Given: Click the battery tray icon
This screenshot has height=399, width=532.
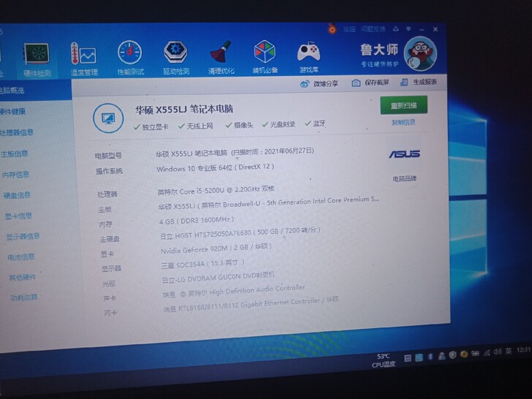Looking at the screenshot, I should click(475, 354).
